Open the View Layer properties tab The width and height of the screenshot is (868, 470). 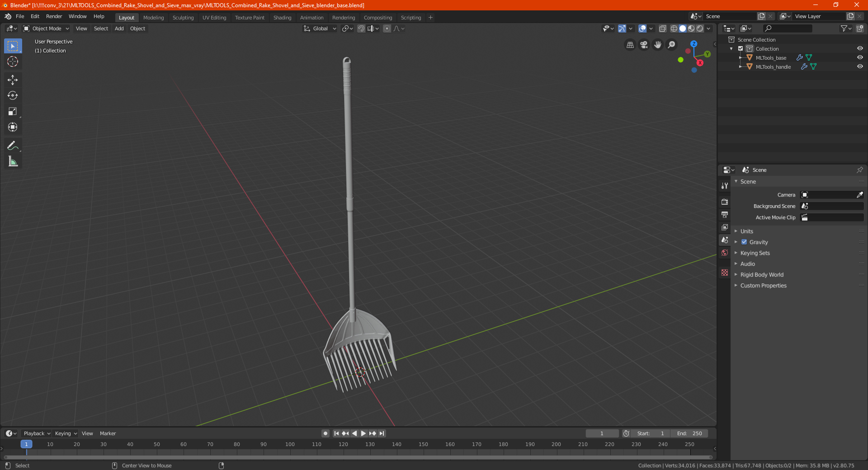point(725,227)
